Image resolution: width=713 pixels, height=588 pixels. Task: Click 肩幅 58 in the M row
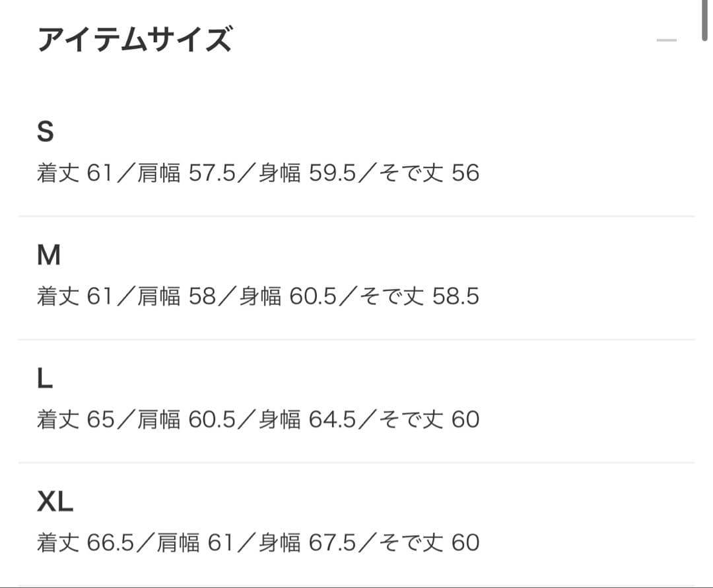pyautogui.click(x=176, y=297)
